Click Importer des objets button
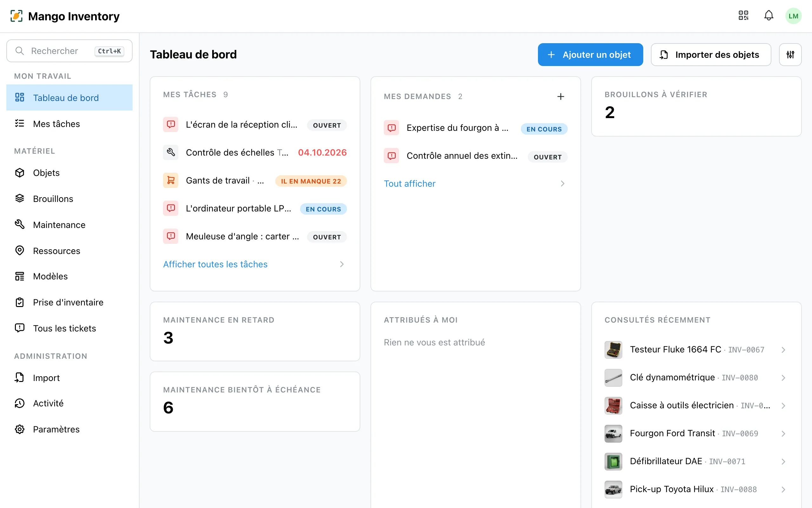 click(711, 54)
